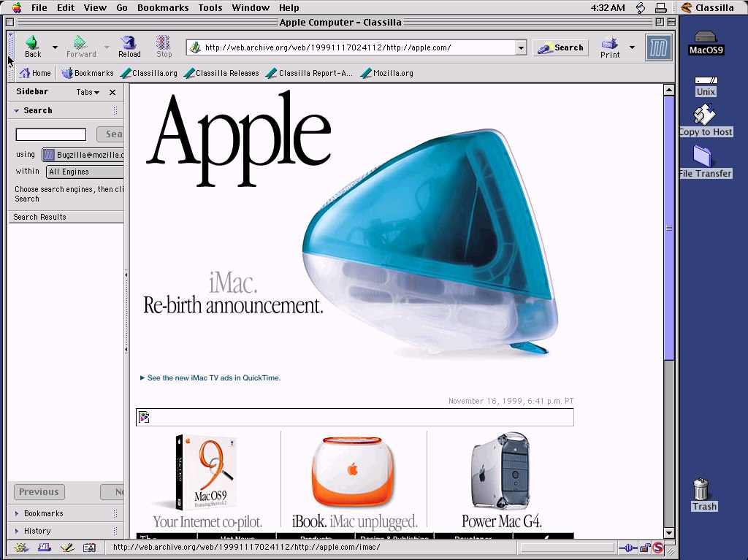Close the sidebar with the X button

tap(112, 92)
